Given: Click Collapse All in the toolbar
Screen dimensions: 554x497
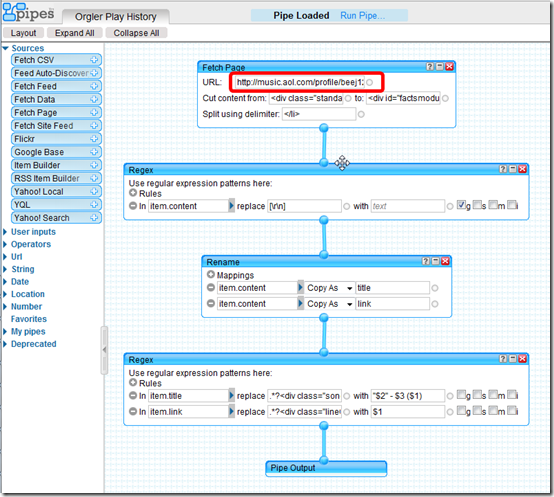Looking at the screenshot, I should [136, 33].
